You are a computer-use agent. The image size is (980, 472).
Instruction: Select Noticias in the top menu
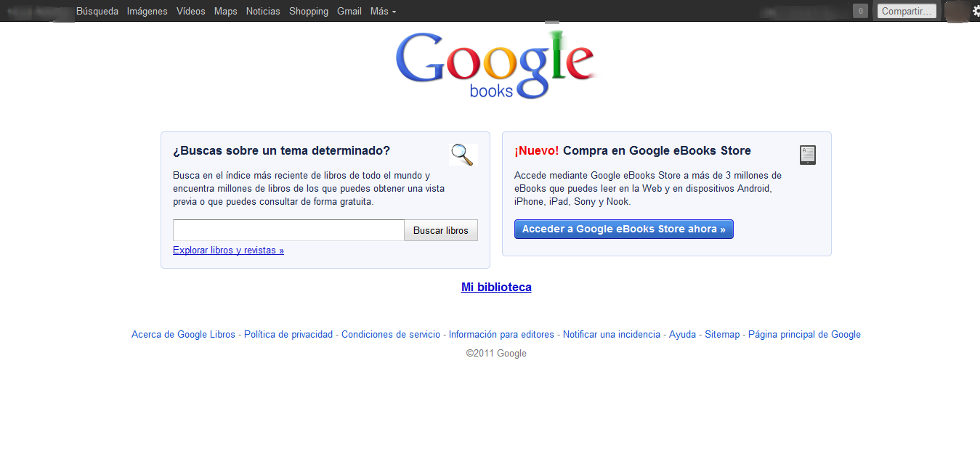click(262, 11)
